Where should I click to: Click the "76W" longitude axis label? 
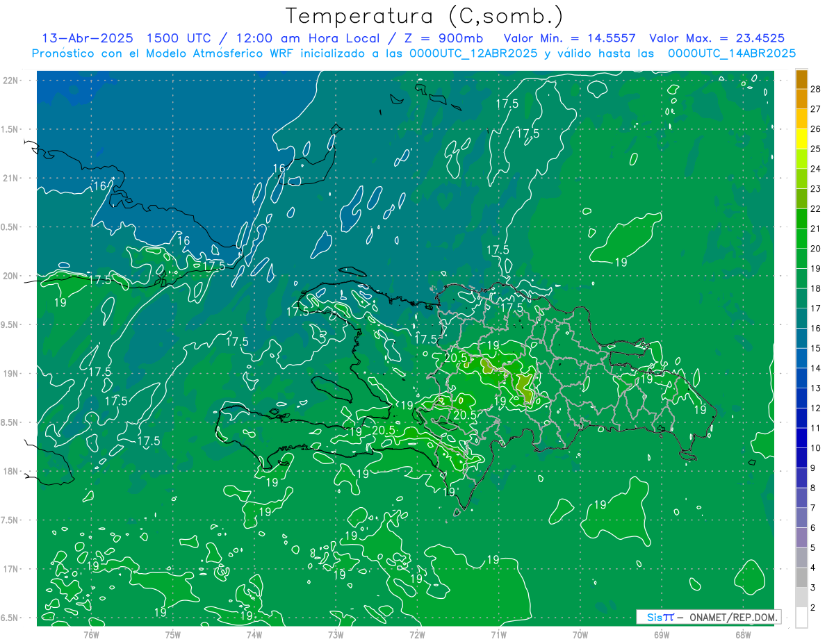91,634
